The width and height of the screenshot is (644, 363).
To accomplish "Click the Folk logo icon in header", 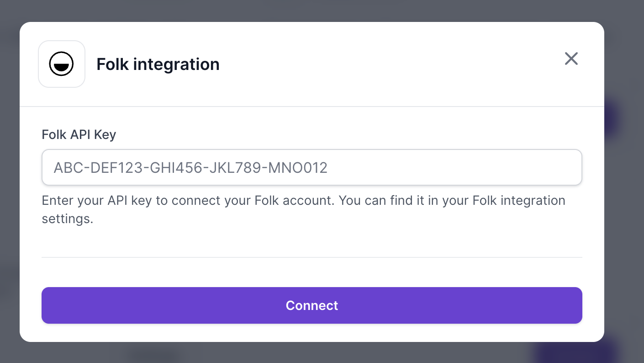I will pyautogui.click(x=62, y=64).
